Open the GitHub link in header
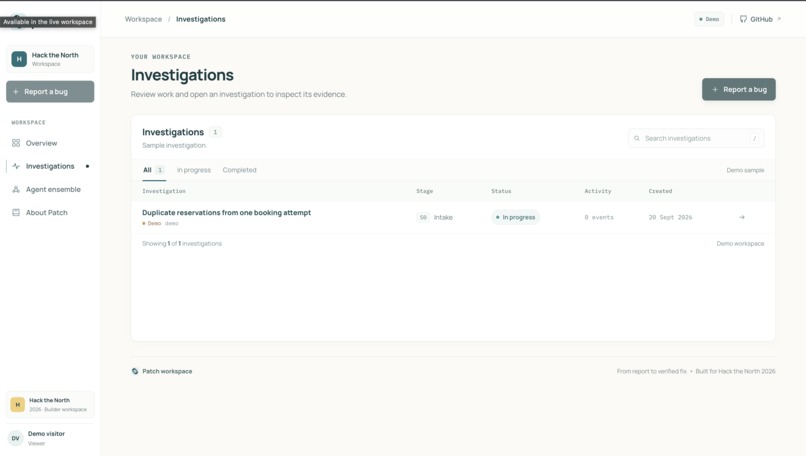The height and width of the screenshot is (456, 806). (x=760, y=19)
